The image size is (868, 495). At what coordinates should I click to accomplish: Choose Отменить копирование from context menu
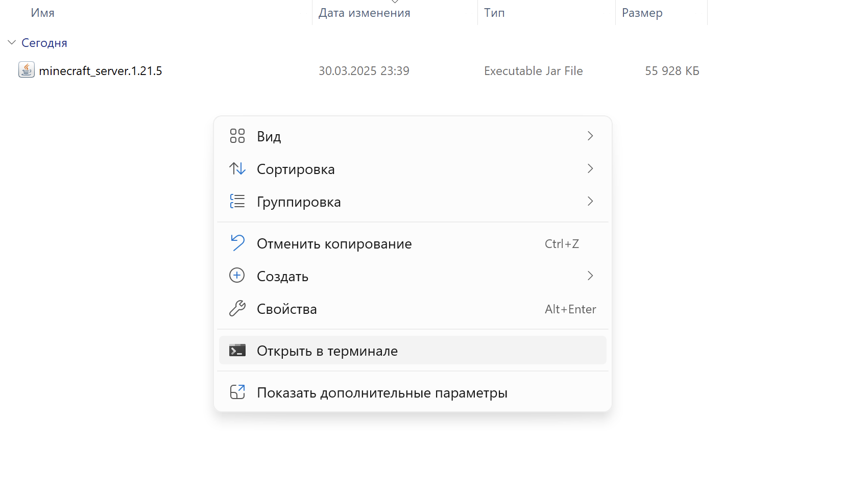pyautogui.click(x=413, y=243)
